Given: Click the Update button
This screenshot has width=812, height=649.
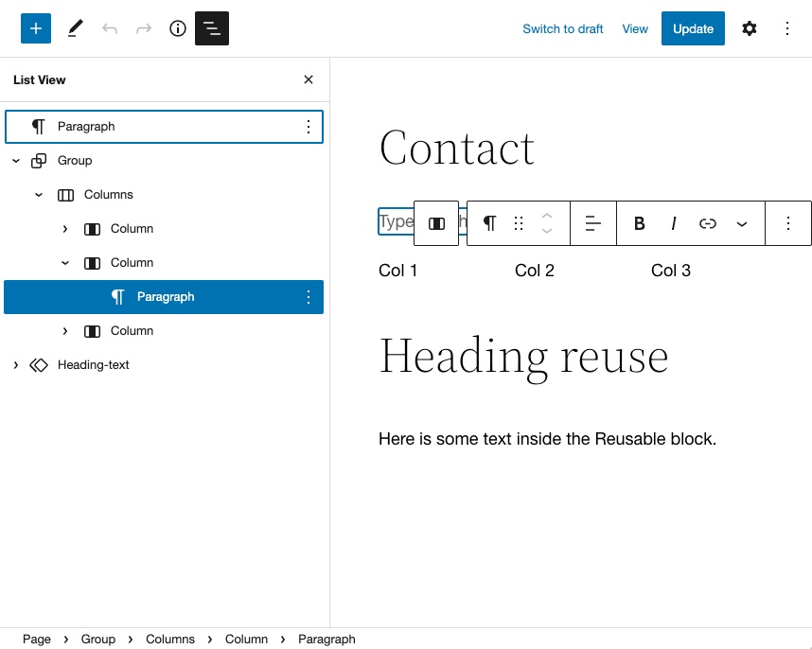Looking at the screenshot, I should coord(693,28).
